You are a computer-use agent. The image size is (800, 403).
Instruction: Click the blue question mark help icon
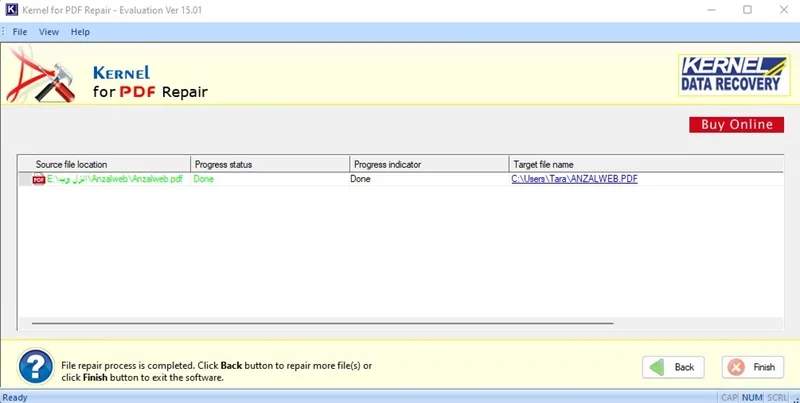tap(36, 366)
